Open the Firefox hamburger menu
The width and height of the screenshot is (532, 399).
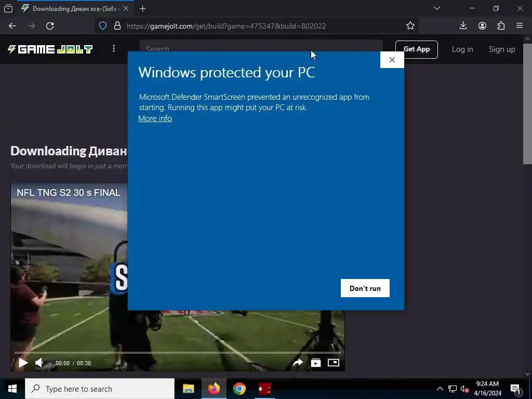tap(520, 26)
